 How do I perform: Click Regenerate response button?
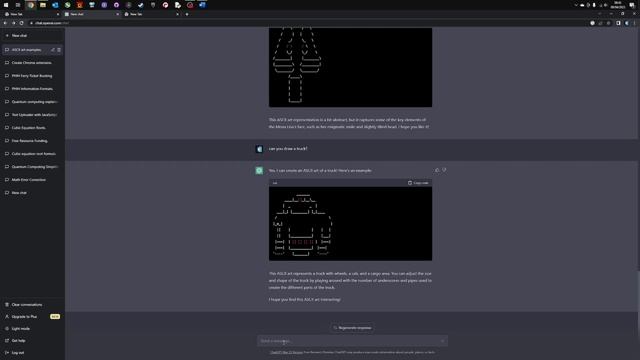tap(352, 328)
